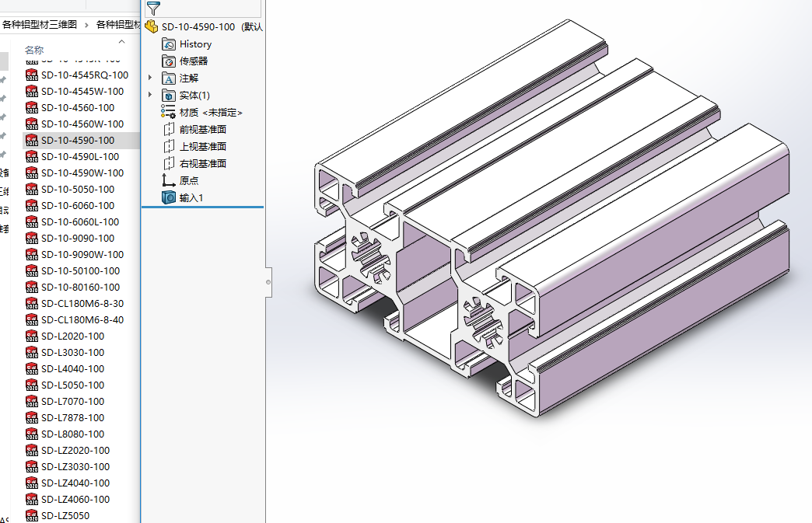Click the file icon of SD-10-4560-100
Viewport: 812px width, 523px height.
(32, 107)
